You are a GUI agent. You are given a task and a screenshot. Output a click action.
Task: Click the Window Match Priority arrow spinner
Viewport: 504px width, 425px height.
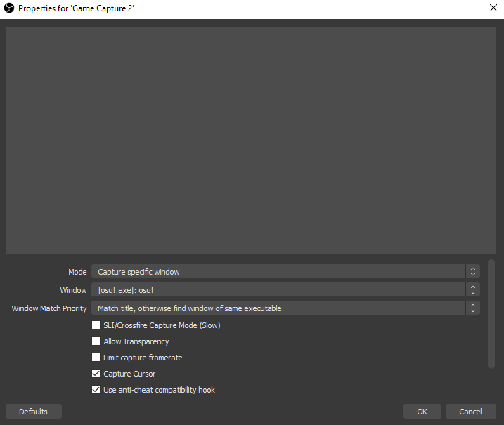[473, 308]
